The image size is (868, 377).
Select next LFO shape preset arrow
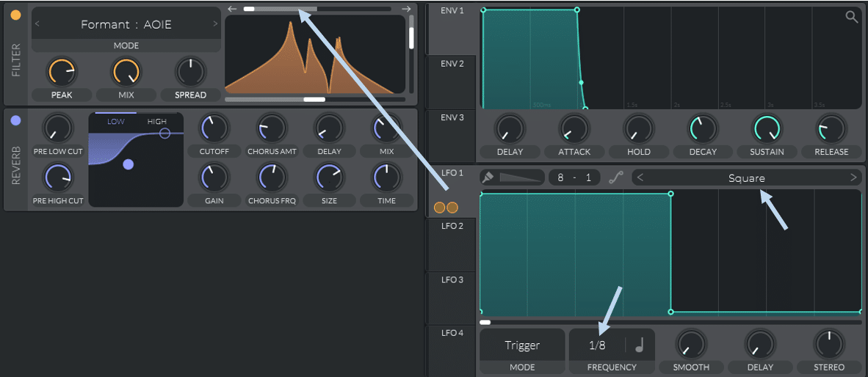(x=853, y=178)
